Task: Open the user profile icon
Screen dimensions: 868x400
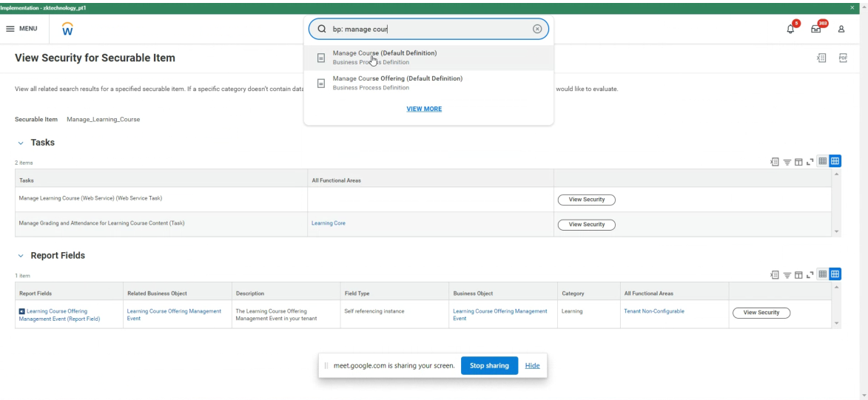Action: pyautogui.click(x=841, y=30)
